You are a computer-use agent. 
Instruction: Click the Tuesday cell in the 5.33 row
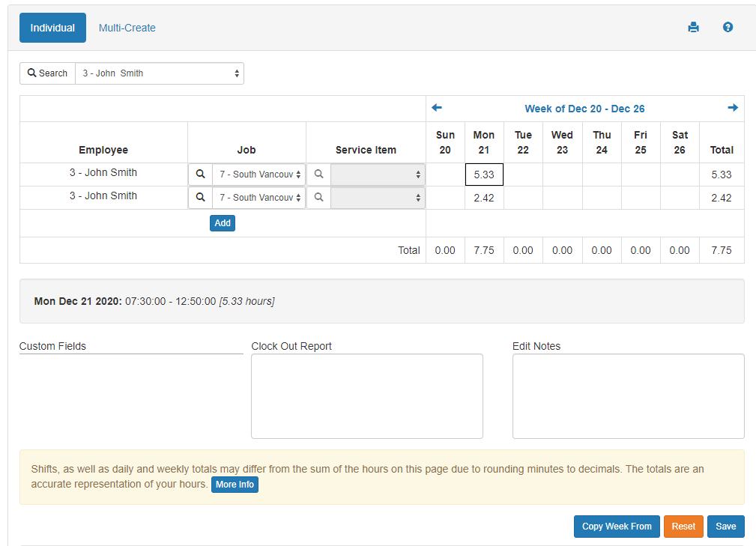(x=523, y=175)
